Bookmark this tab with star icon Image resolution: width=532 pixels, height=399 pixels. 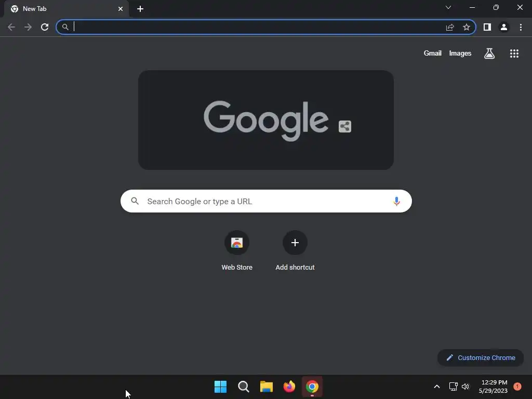[467, 27]
